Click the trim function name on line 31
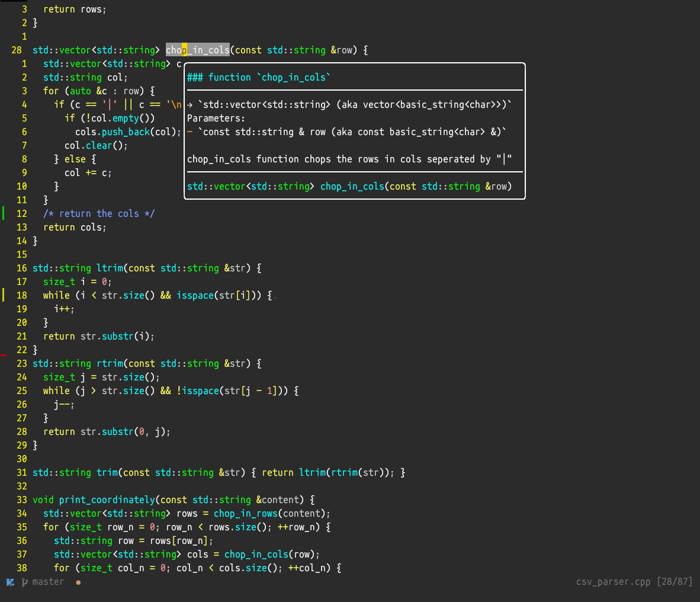 click(107, 472)
